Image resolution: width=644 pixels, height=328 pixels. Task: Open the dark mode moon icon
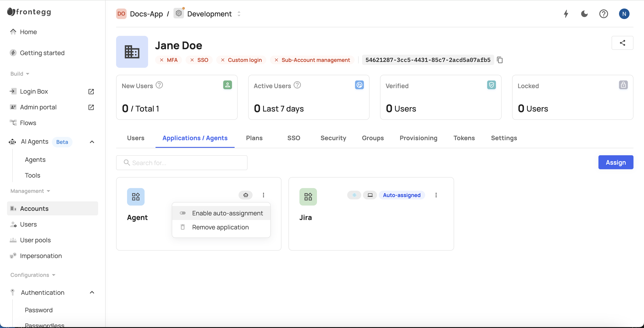[x=584, y=14]
